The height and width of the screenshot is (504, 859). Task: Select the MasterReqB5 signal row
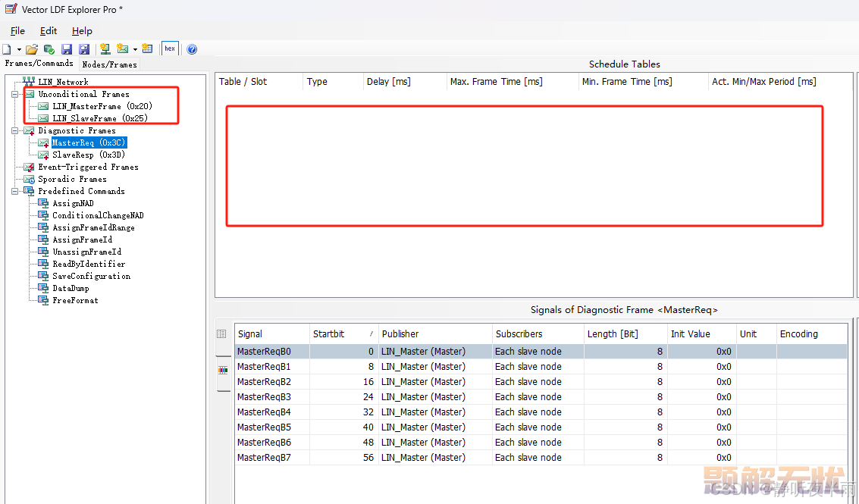[541, 427]
